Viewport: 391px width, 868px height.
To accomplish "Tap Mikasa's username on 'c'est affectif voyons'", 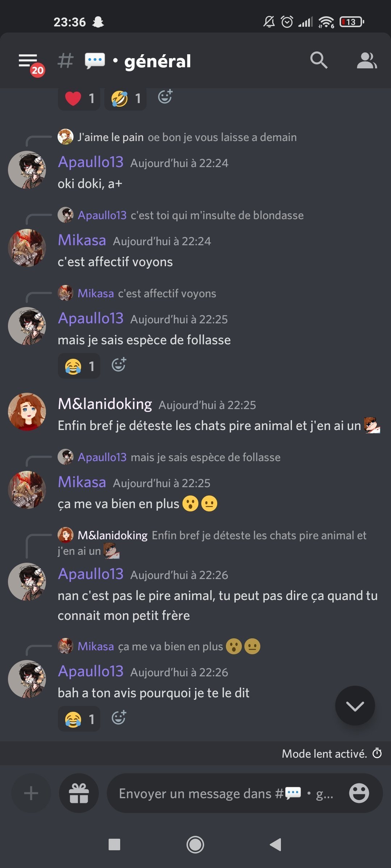I will 82,240.
